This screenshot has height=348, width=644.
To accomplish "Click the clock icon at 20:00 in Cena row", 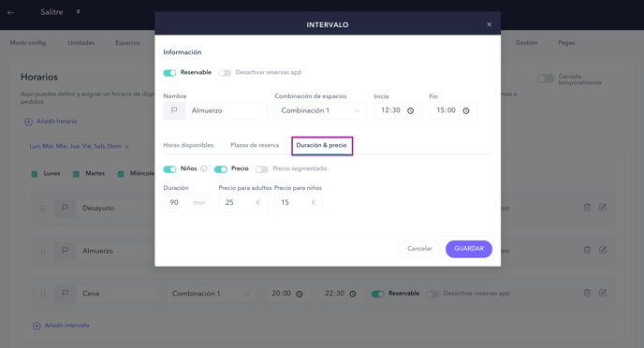I will click(x=300, y=294).
